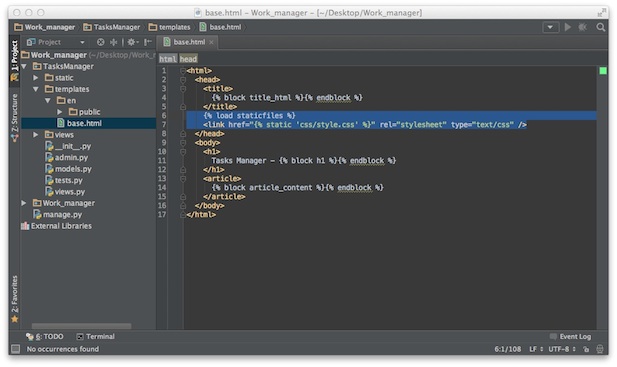
Task: Click Scroll from Source target icon
Action: 101,42
